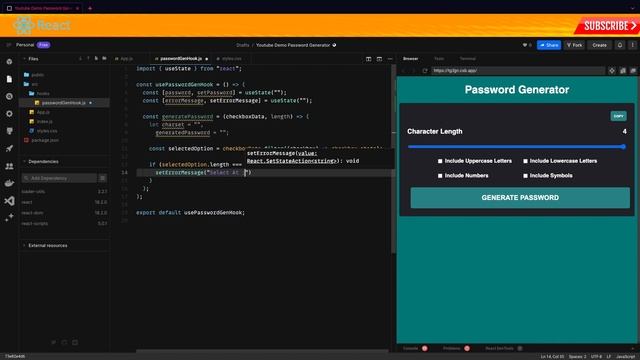This screenshot has width=640, height=360.
Task: Open the file explorer sidebar icon
Action: [x=9, y=79]
